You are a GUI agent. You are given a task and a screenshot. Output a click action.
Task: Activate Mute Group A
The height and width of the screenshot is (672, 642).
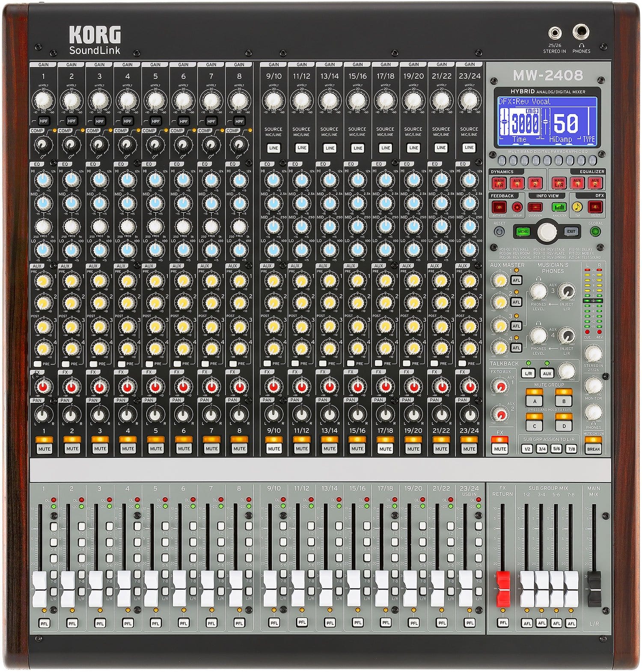tap(535, 401)
